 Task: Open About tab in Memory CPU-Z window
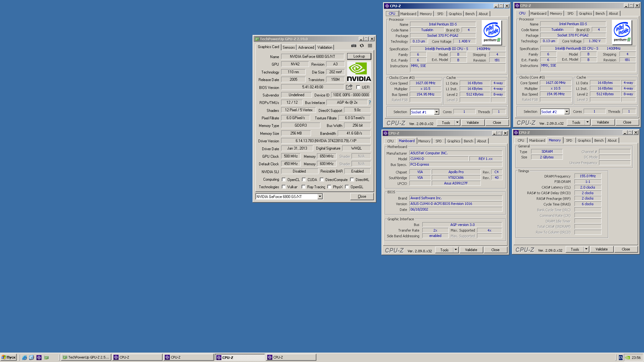click(612, 140)
